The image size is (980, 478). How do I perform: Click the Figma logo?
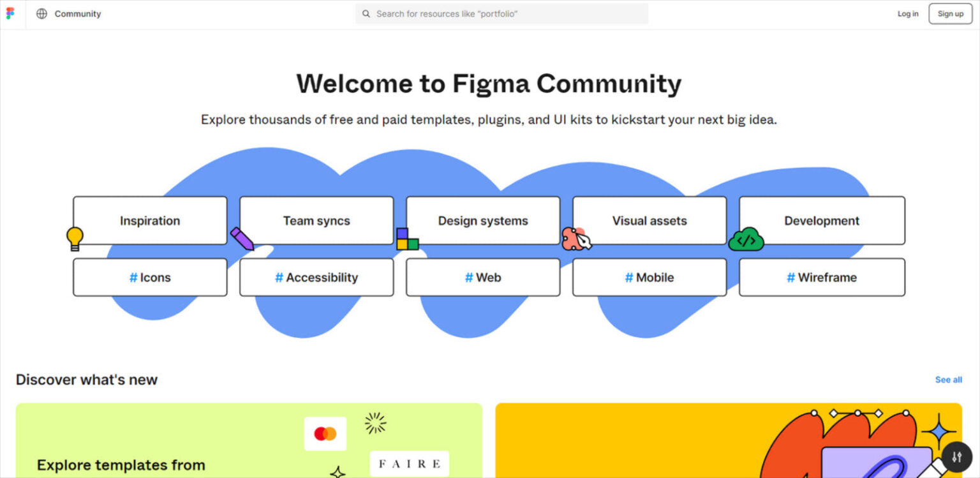(10, 13)
